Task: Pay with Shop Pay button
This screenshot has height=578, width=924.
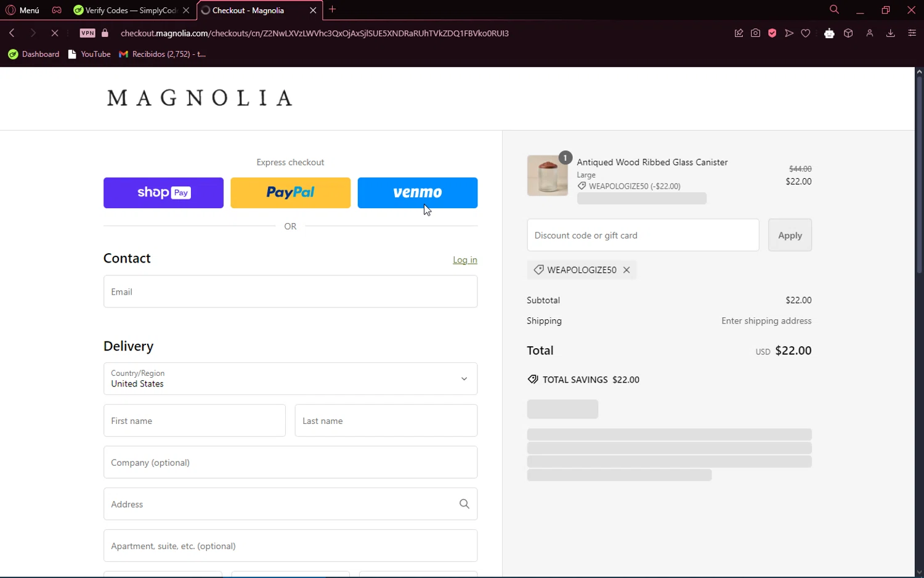Action: coord(163,193)
